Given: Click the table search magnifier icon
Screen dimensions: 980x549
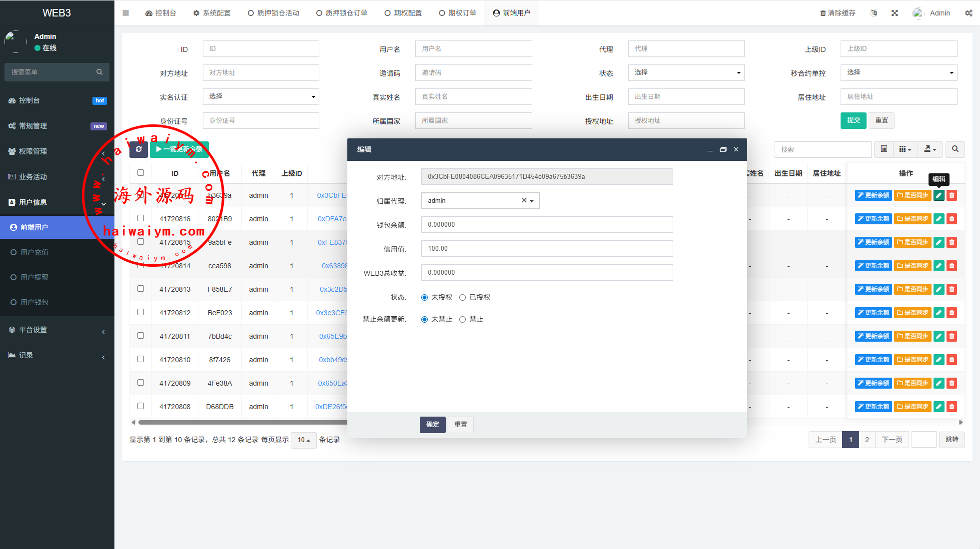Looking at the screenshot, I should tap(955, 149).
